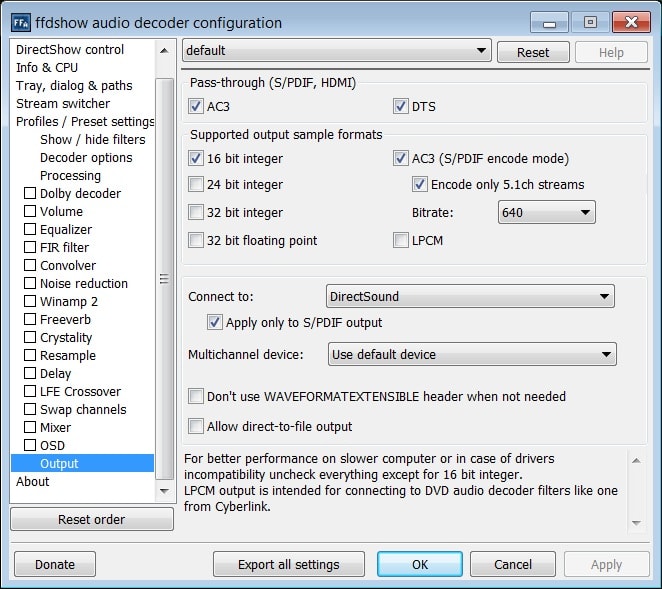
Task: Select Info & CPU in sidebar
Action: (47, 68)
